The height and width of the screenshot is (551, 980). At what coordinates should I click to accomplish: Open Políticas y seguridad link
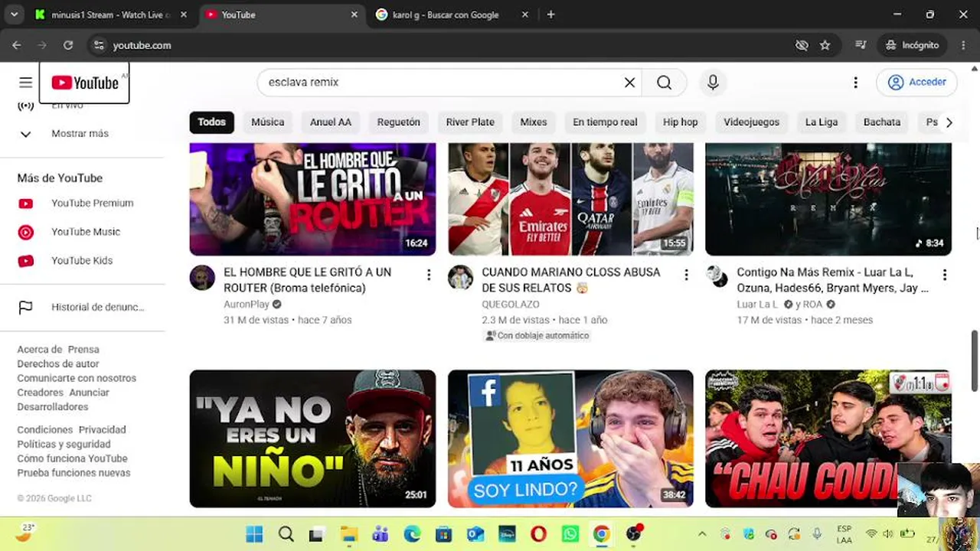pyautogui.click(x=64, y=445)
